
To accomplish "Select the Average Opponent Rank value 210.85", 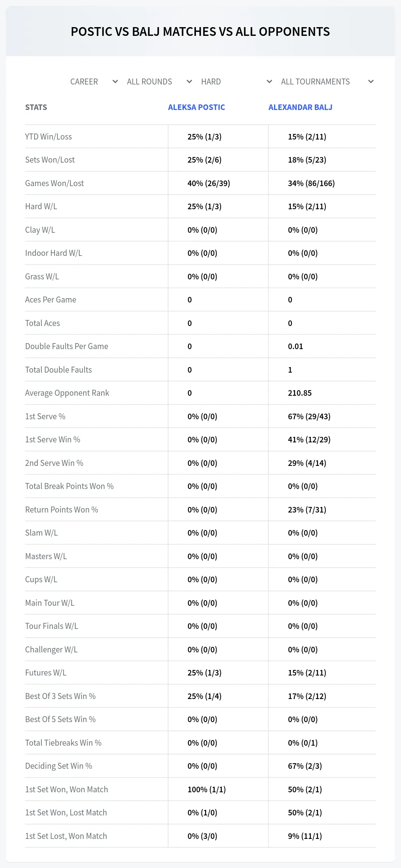I will (x=300, y=393).
